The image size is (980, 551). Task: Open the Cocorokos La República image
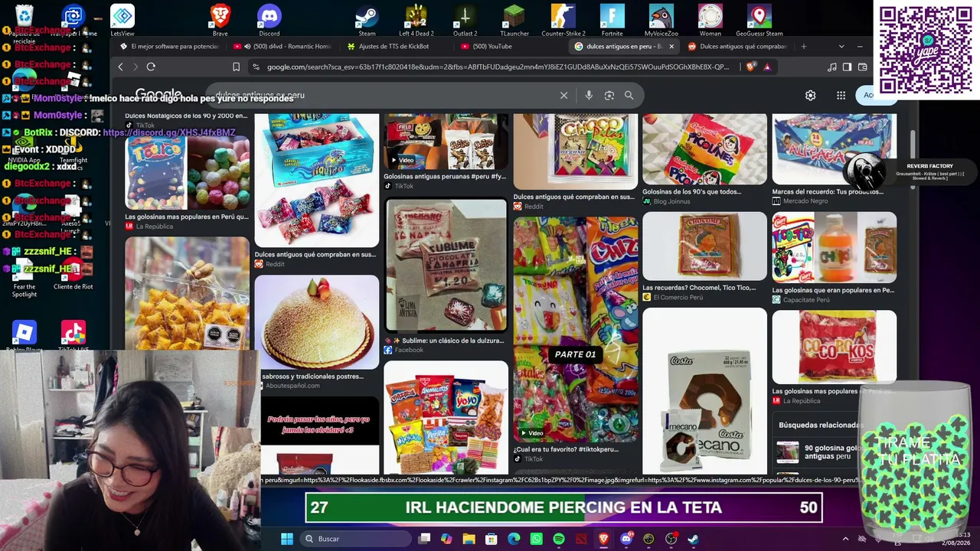(x=834, y=347)
